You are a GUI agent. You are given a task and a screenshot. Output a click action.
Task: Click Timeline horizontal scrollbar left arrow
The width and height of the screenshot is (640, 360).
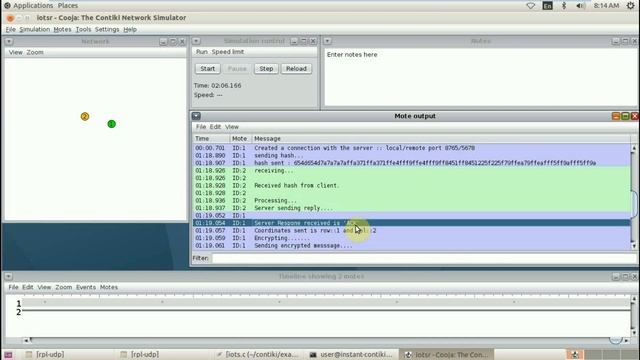26,340
